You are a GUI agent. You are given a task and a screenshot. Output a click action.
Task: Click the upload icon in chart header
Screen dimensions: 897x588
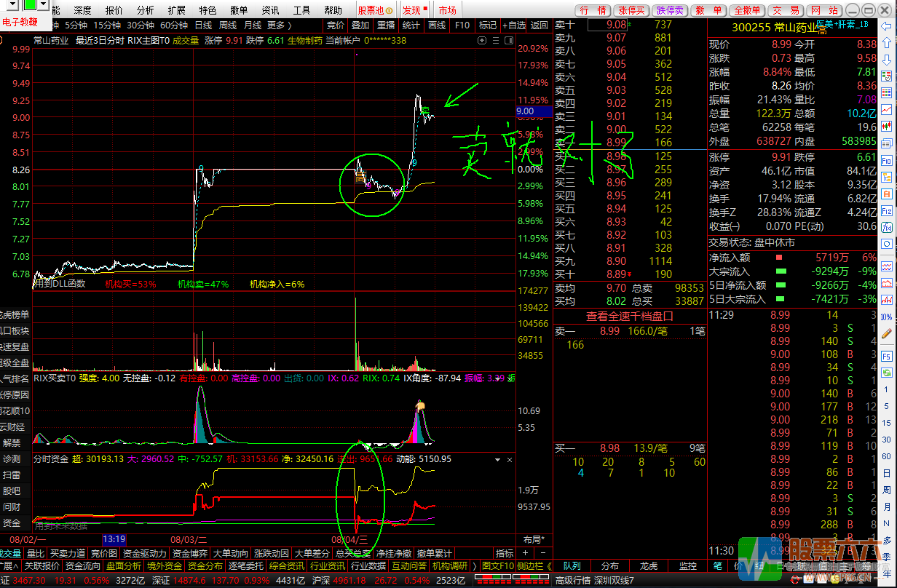point(482,40)
